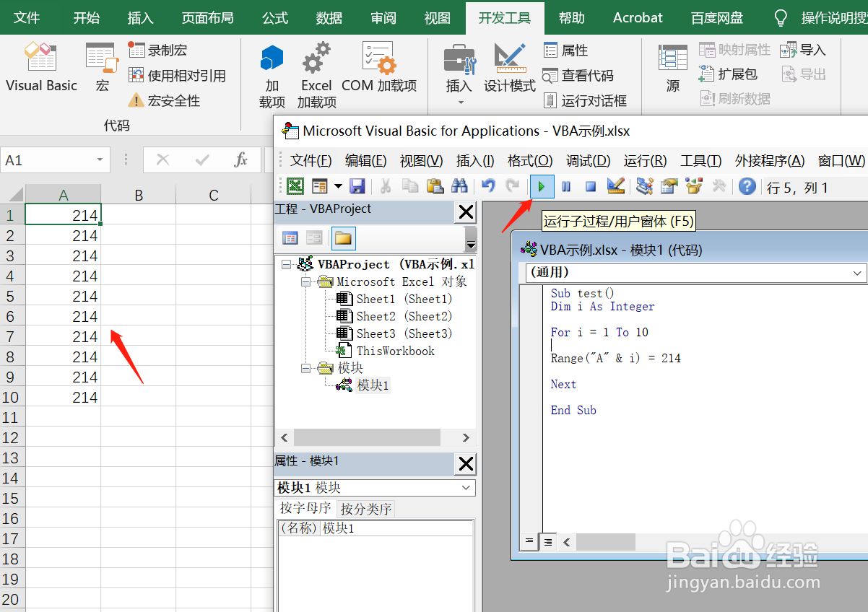The height and width of the screenshot is (612, 868).
Task: Click 录制宏 record macro
Action: (x=158, y=50)
